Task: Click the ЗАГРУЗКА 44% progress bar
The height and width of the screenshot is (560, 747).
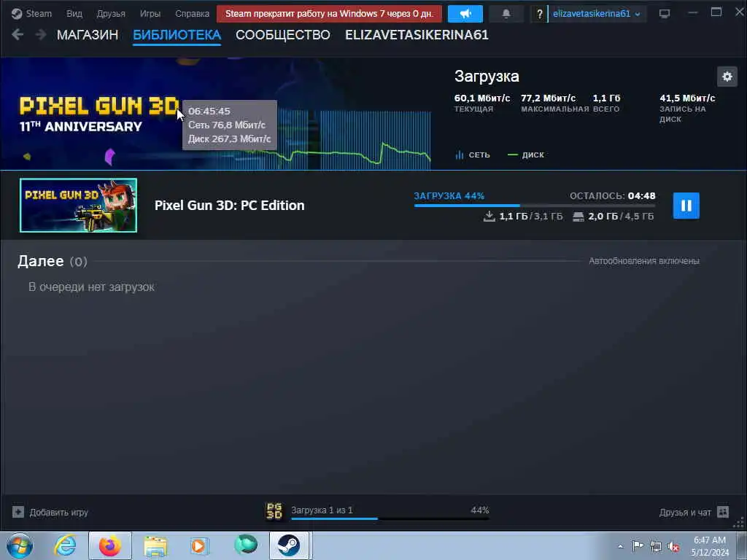Action: (535, 205)
